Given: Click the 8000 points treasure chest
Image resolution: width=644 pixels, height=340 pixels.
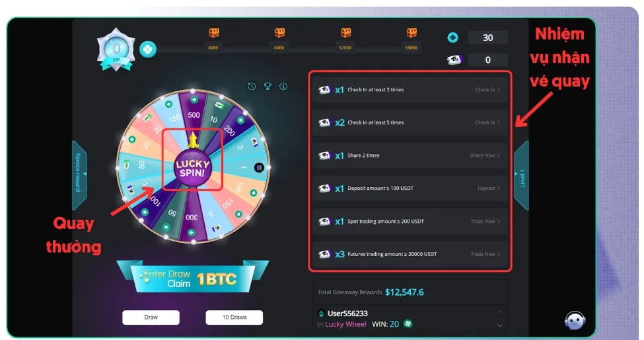Looking at the screenshot, I should click(279, 32).
